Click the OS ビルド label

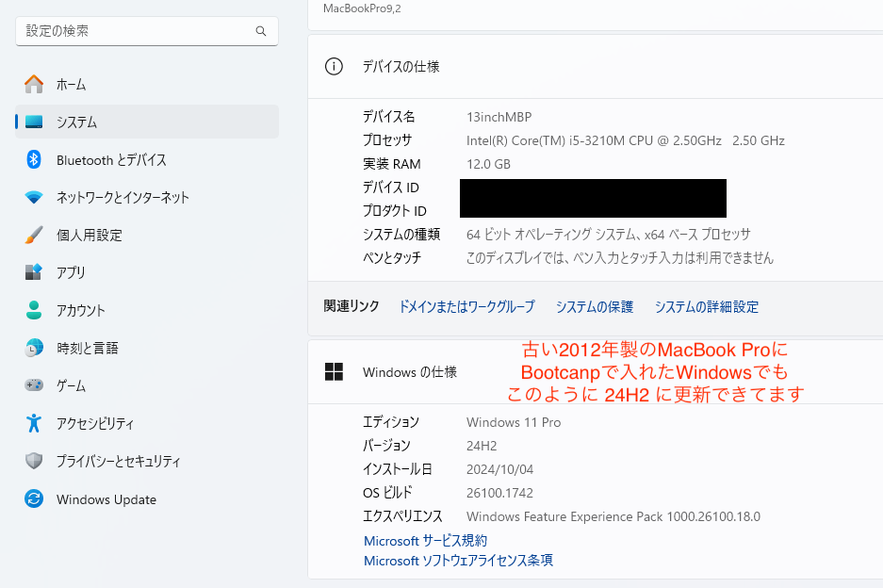(x=387, y=494)
